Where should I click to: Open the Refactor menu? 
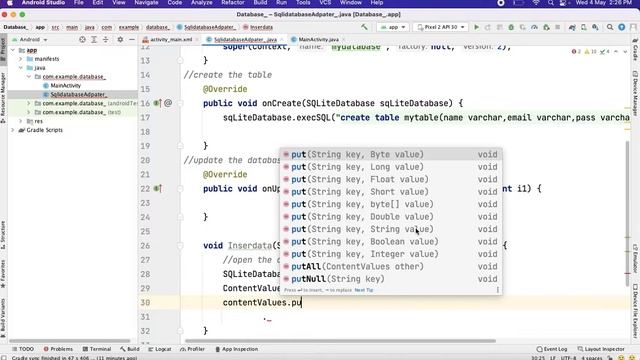[233, 3]
